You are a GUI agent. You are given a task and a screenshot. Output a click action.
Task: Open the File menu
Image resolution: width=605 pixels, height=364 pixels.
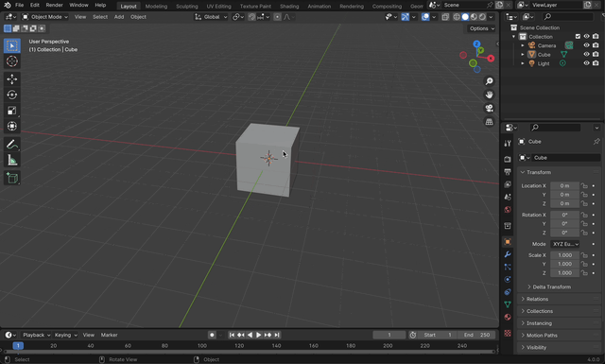point(19,5)
